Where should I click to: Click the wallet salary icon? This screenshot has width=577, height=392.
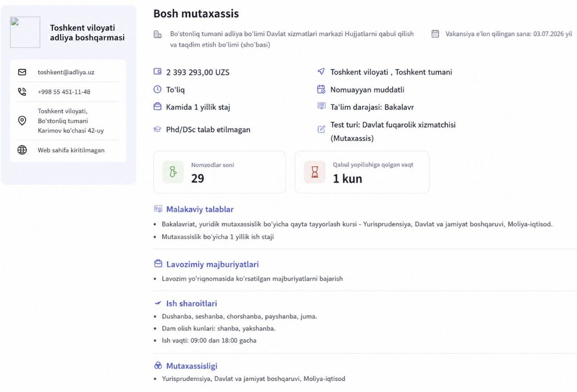pos(157,72)
